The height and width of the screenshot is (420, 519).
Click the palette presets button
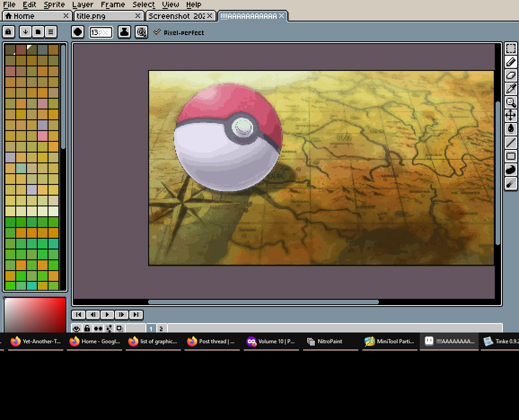[38, 32]
